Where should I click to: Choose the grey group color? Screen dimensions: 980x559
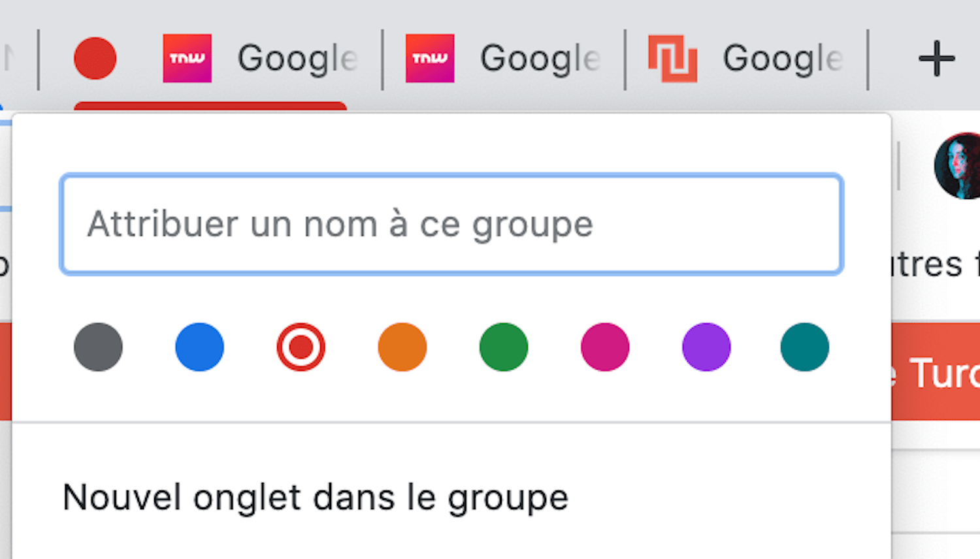pyautogui.click(x=98, y=347)
